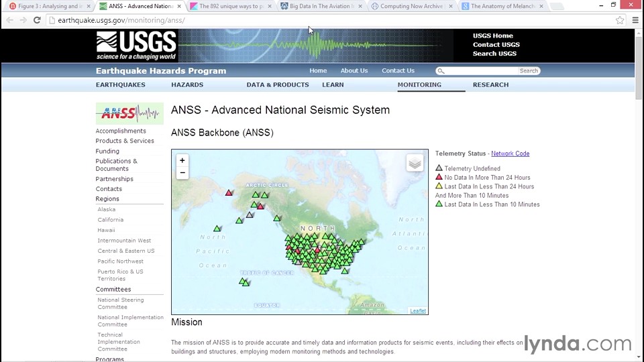Open the DATA & PRODUCTS menu
The width and height of the screenshot is (644, 362).
click(x=278, y=84)
